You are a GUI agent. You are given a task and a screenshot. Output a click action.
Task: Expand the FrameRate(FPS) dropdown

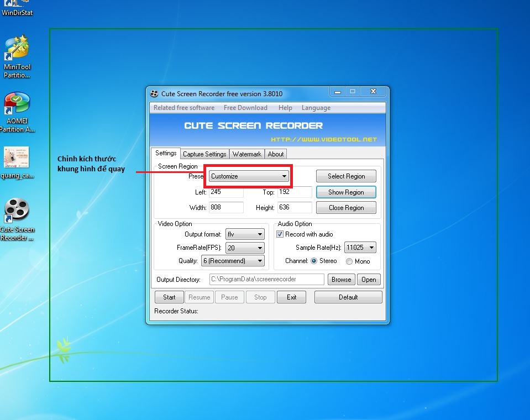pos(245,248)
